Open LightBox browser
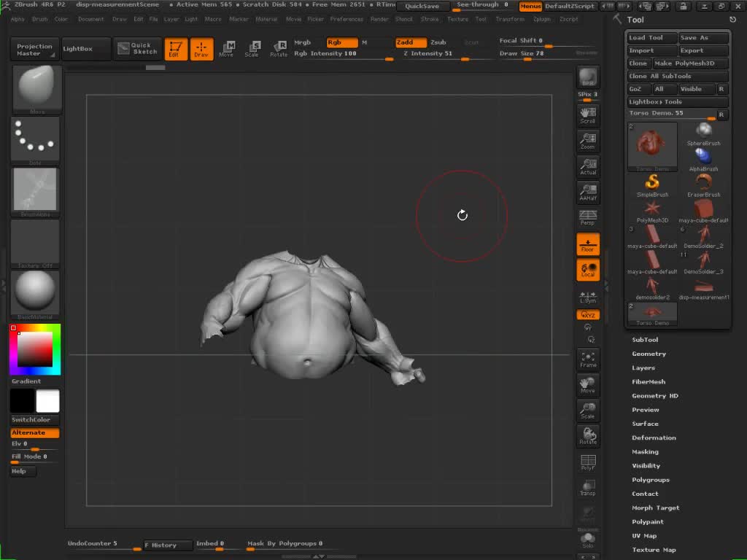 point(85,49)
